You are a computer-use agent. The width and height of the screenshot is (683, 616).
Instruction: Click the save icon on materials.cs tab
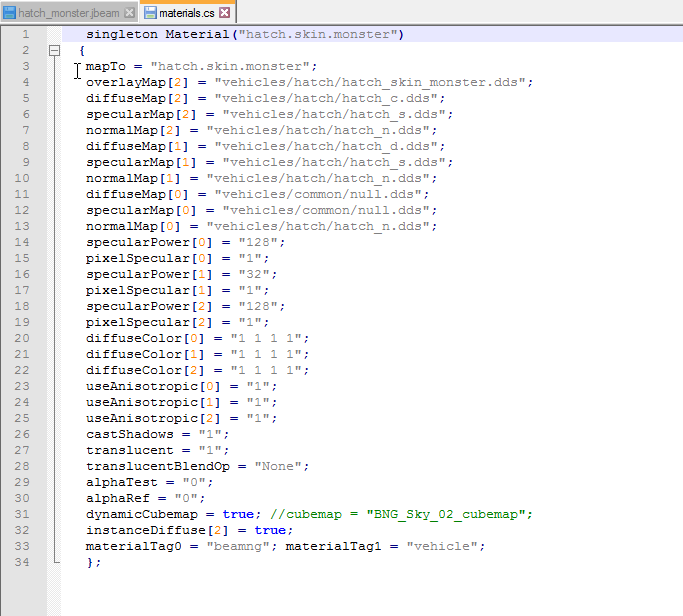[150, 13]
